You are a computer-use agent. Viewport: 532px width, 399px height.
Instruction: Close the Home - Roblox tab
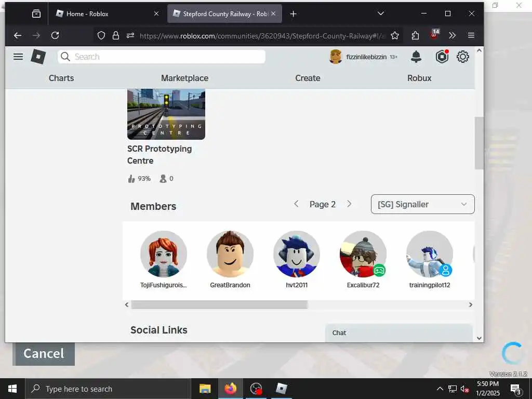tap(156, 14)
